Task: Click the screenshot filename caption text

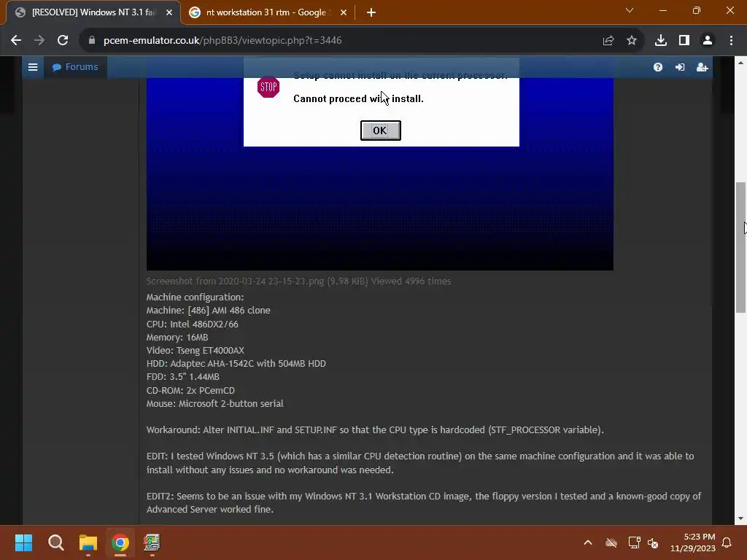Action: (x=298, y=281)
